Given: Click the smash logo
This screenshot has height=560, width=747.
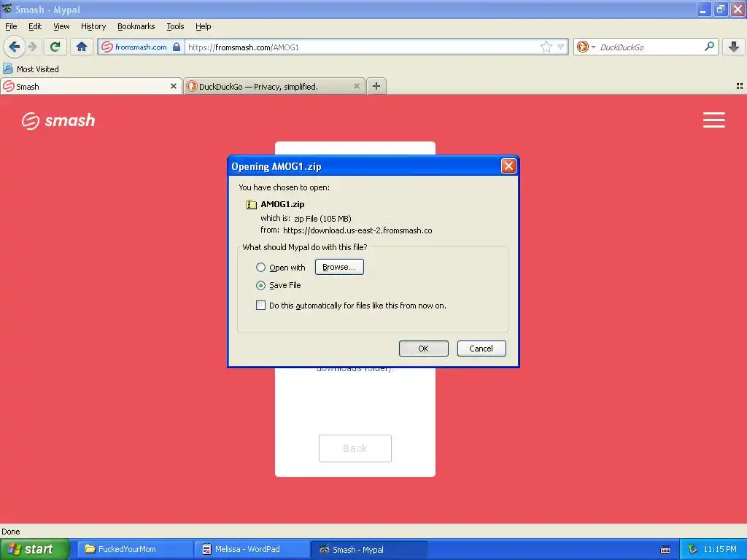Looking at the screenshot, I should (58, 120).
